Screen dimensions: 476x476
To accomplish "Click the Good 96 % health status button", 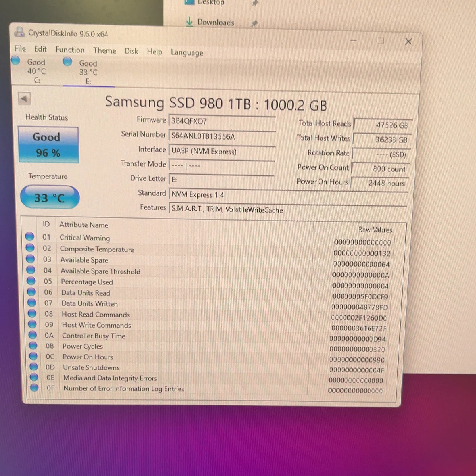I will (x=48, y=145).
